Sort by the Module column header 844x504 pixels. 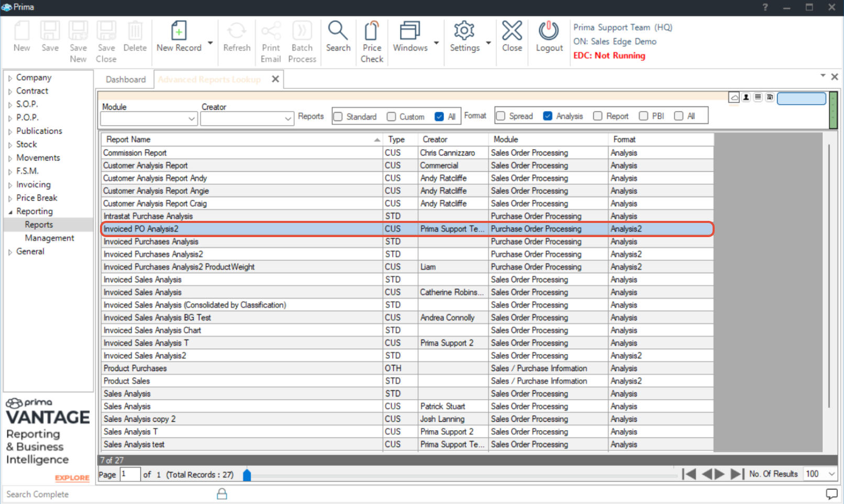click(548, 139)
